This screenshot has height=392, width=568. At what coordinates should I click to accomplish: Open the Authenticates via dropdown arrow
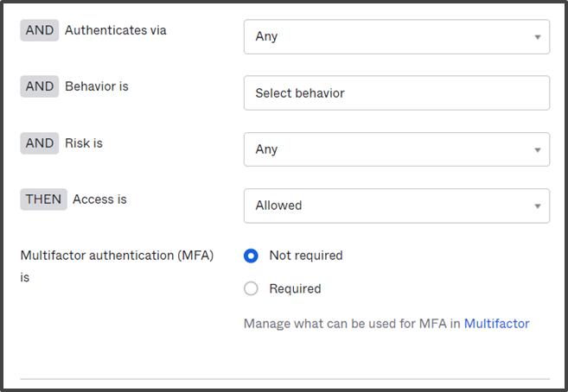538,37
